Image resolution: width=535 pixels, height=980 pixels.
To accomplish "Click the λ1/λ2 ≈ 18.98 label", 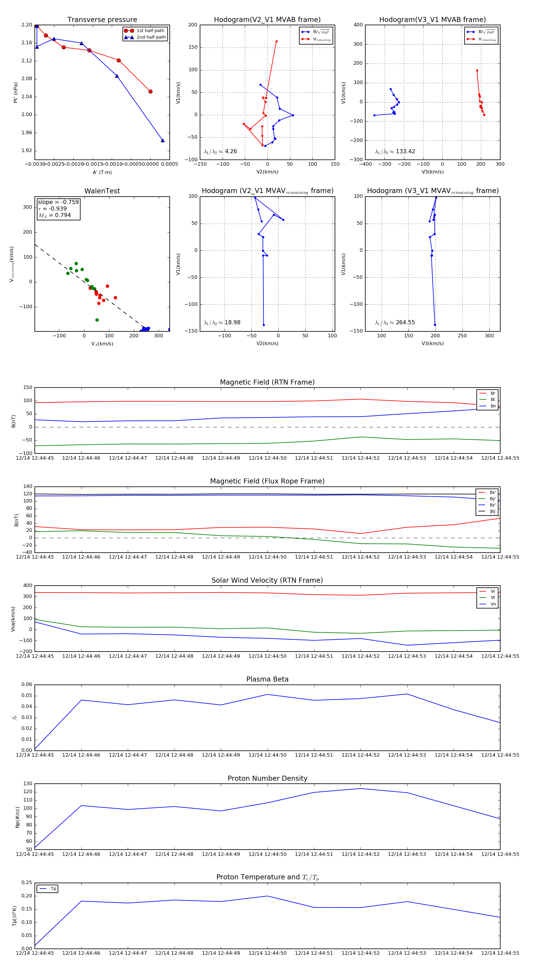I will pyautogui.click(x=222, y=323).
